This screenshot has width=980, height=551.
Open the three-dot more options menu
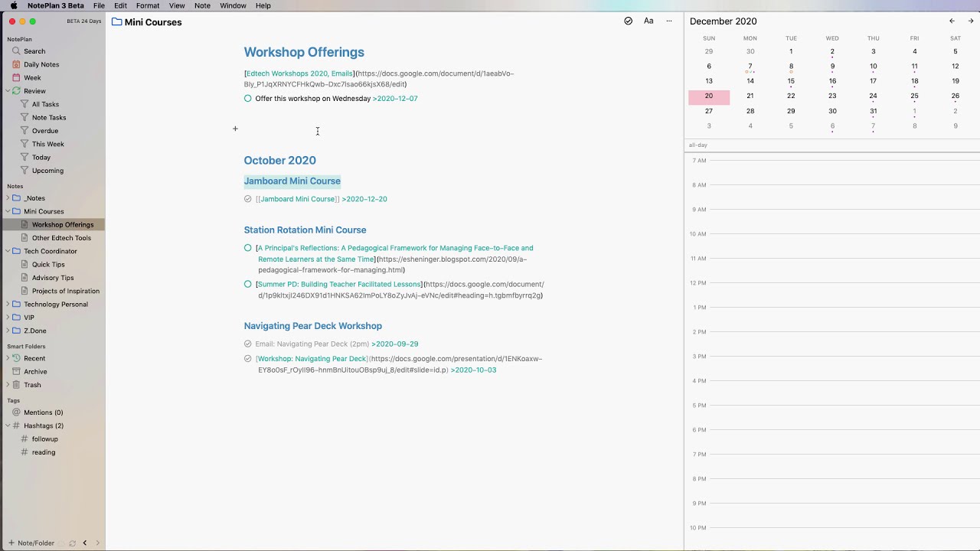tap(668, 21)
